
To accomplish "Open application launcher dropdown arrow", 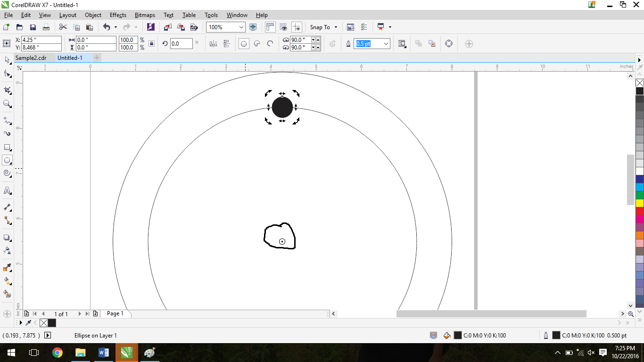I will [390, 27].
